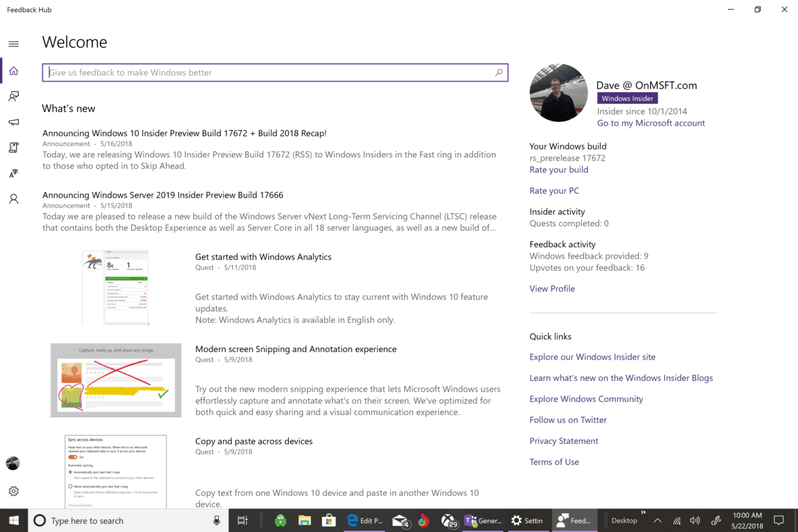Screen dimensions: 798x532
Task: Click the search magnifier icon in feedback box
Action: pos(499,72)
